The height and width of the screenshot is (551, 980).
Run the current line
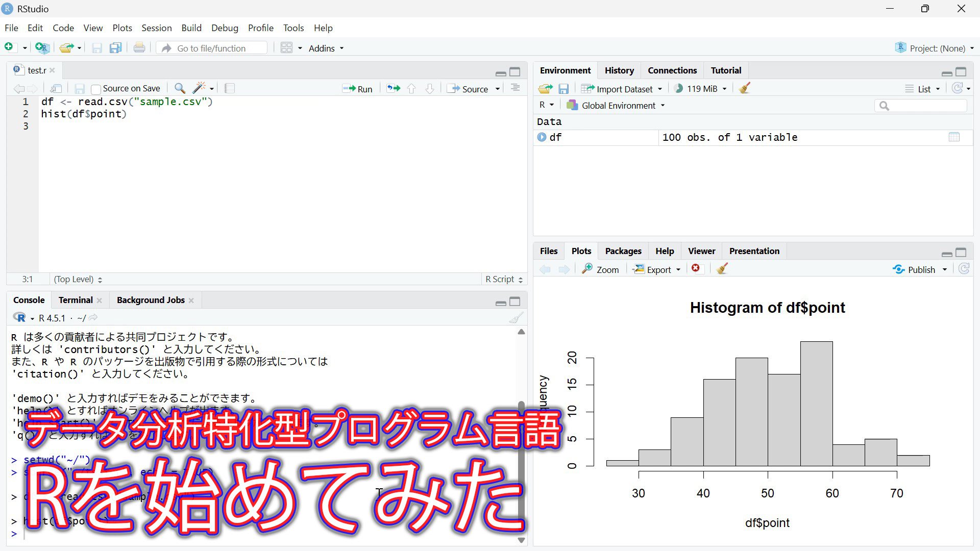coord(358,89)
